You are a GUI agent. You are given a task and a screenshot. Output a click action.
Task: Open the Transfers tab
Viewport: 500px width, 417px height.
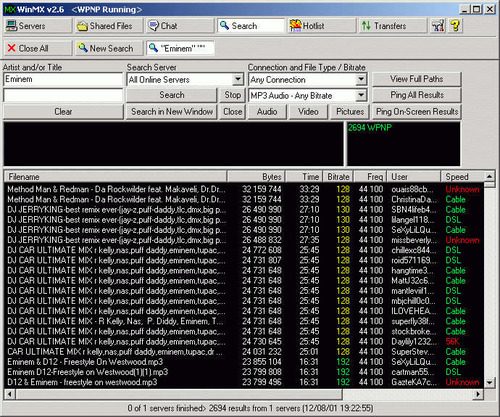[x=393, y=26]
